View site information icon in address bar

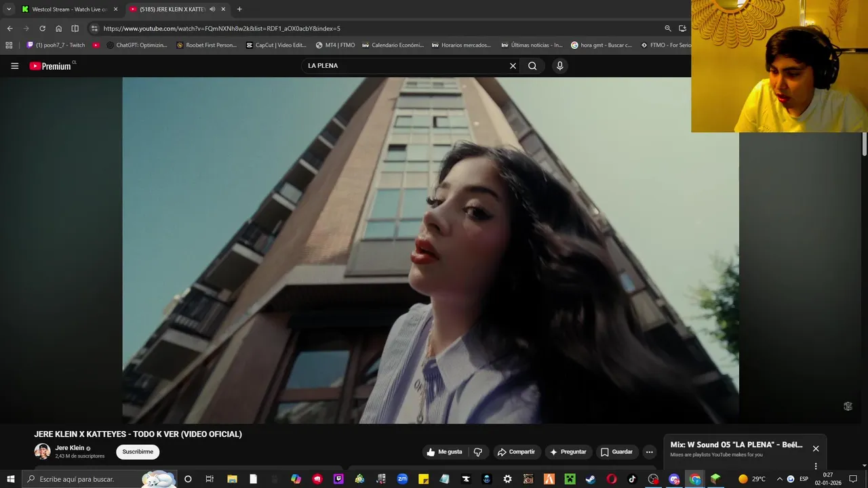coord(94,28)
